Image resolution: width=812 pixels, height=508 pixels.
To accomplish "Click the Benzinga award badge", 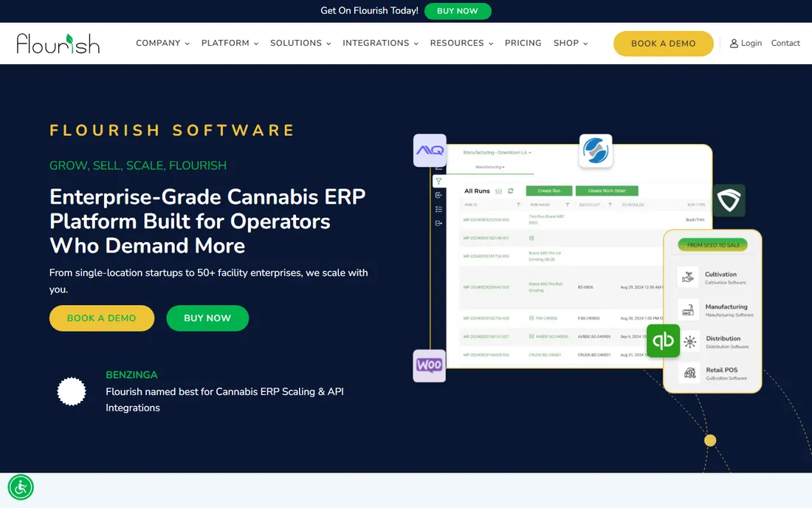I will pos(72,391).
